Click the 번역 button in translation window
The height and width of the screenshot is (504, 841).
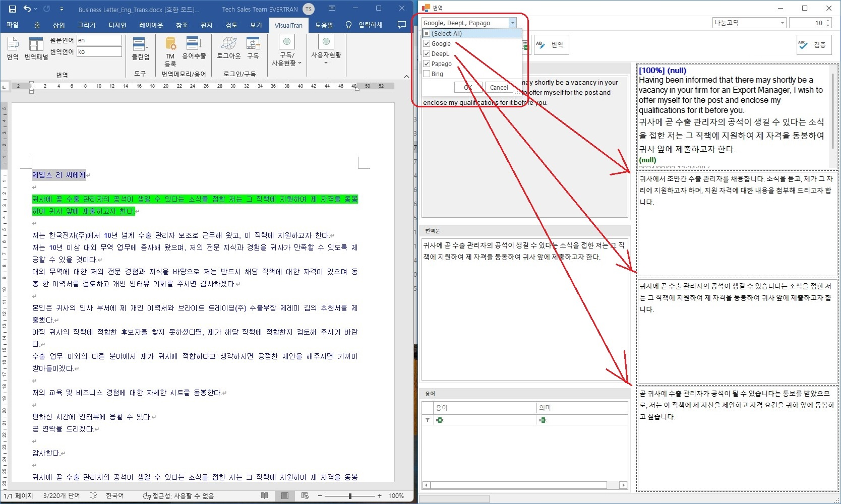pos(551,45)
